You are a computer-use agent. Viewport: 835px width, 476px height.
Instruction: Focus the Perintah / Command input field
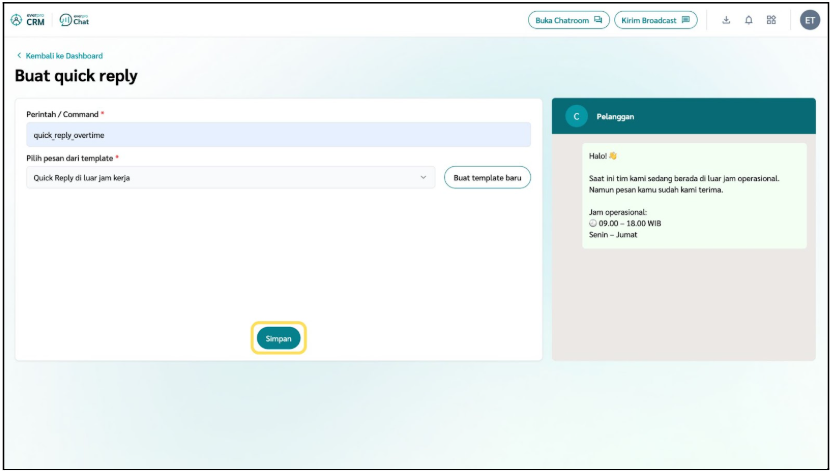tap(278, 135)
